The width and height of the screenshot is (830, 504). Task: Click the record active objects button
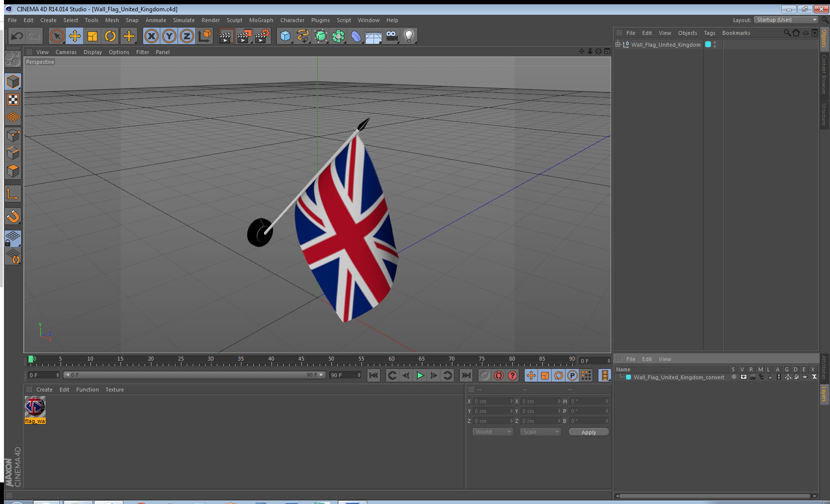tap(485, 375)
